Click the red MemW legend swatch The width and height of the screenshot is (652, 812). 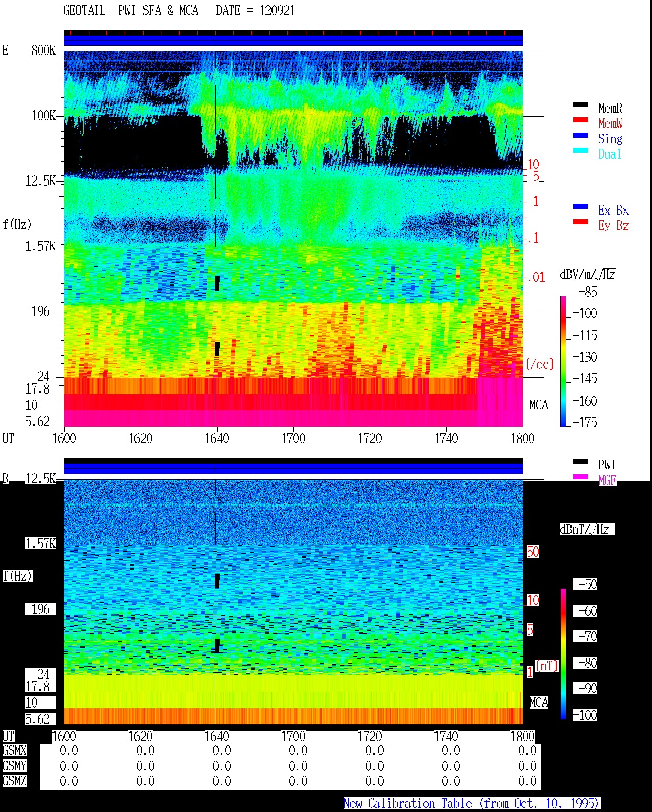click(581, 120)
